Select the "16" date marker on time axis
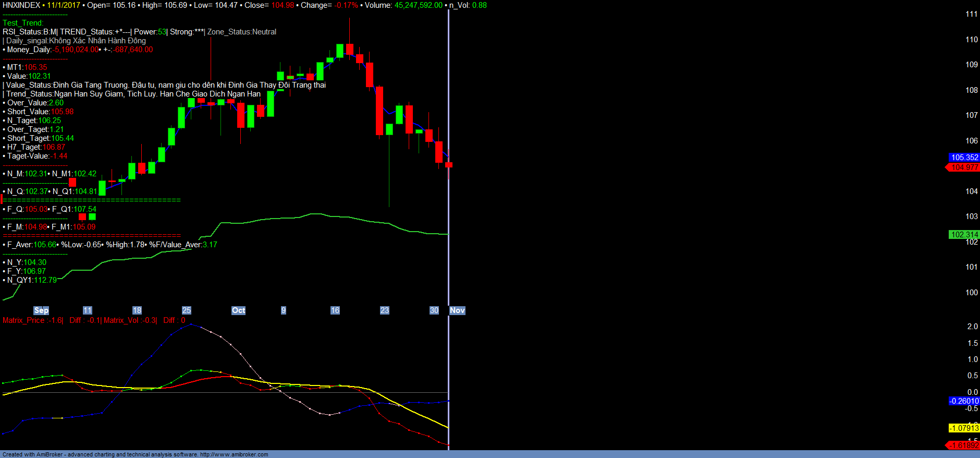This screenshot has height=458, width=980. click(x=335, y=310)
